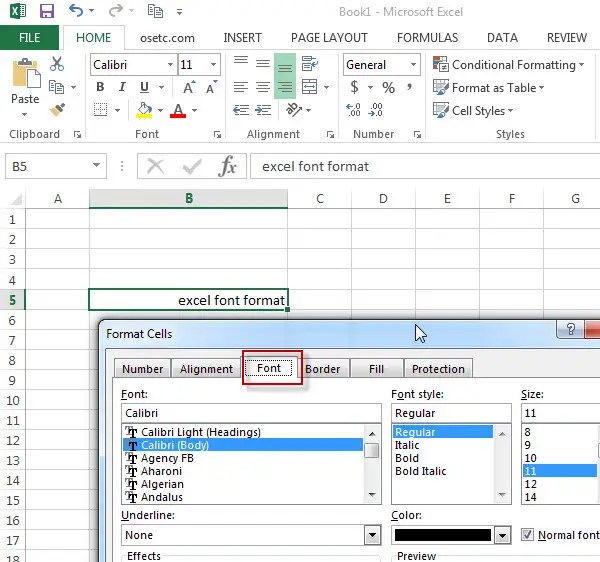Viewport: 600px width, 562px height.
Task: Click the black font color swatch
Action: [443, 535]
